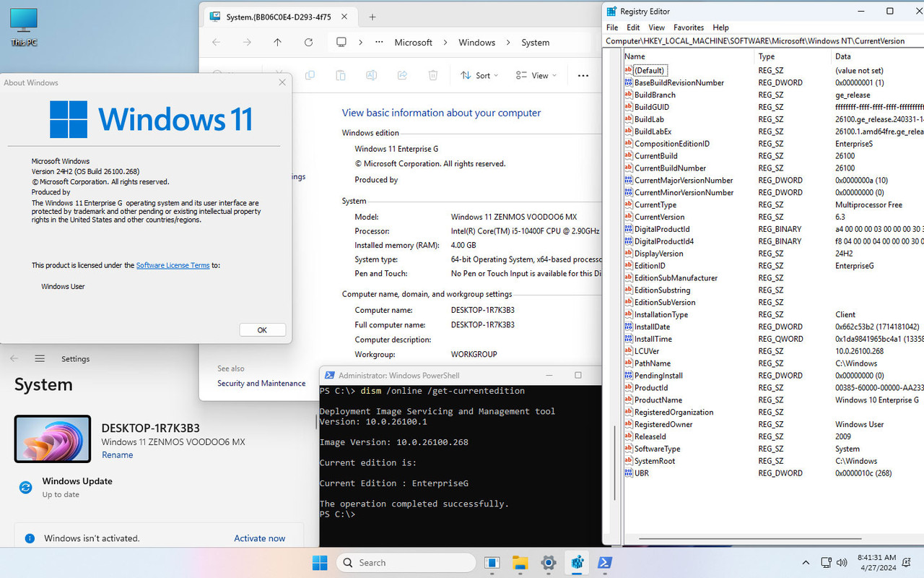The width and height of the screenshot is (924, 578).
Task: Open breadcrumb overflow ellipsis in address bar
Action: (x=379, y=43)
